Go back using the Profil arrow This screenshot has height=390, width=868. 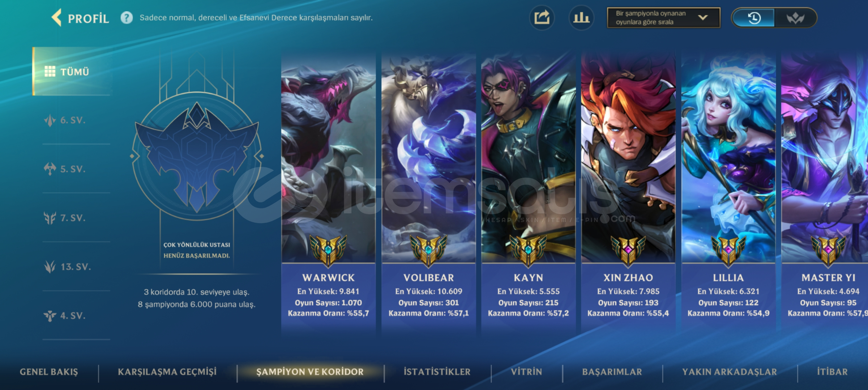(57, 17)
